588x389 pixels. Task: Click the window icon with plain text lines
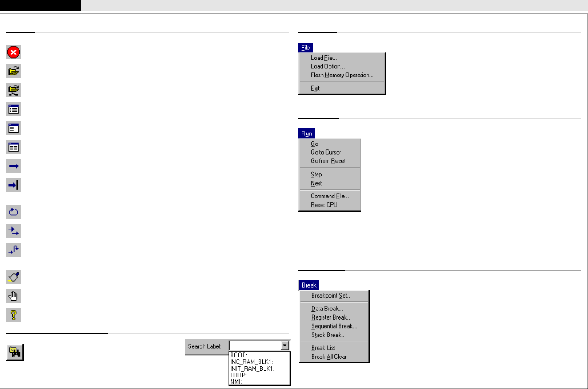coord(14,128)
